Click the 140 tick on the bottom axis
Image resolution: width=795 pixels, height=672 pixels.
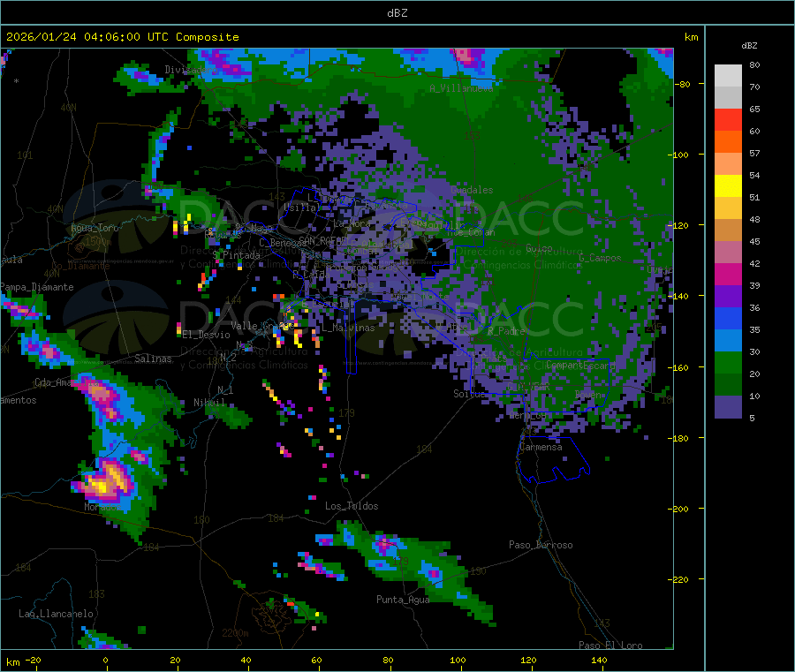599,660
